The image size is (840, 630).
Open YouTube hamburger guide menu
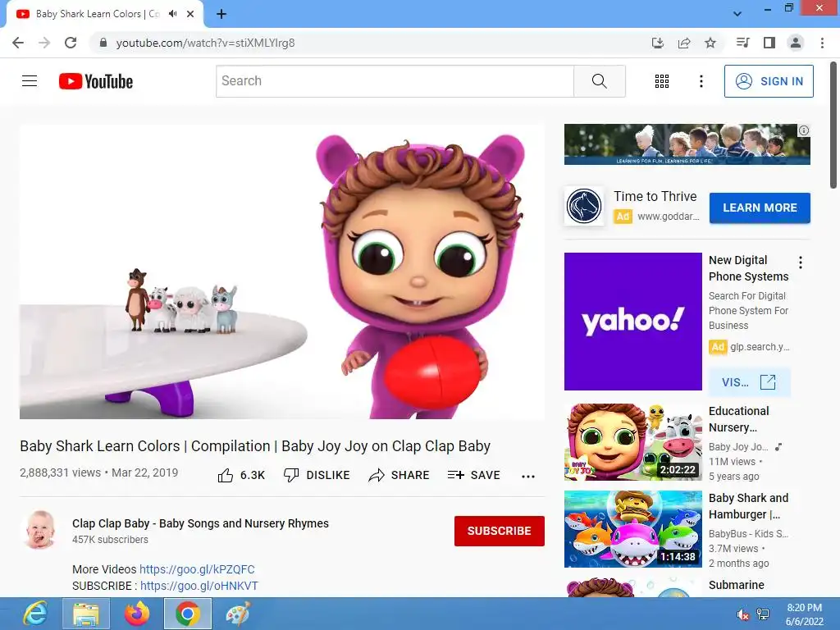click(30, 81)
